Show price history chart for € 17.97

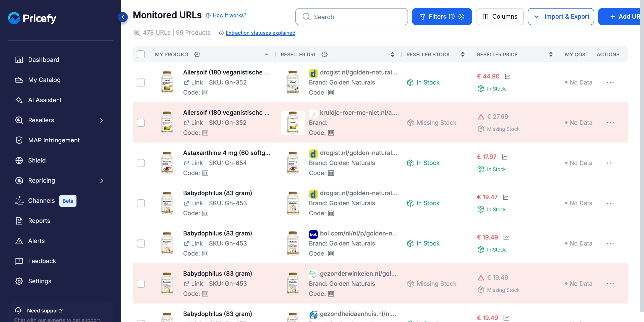(x=505, y=157)
